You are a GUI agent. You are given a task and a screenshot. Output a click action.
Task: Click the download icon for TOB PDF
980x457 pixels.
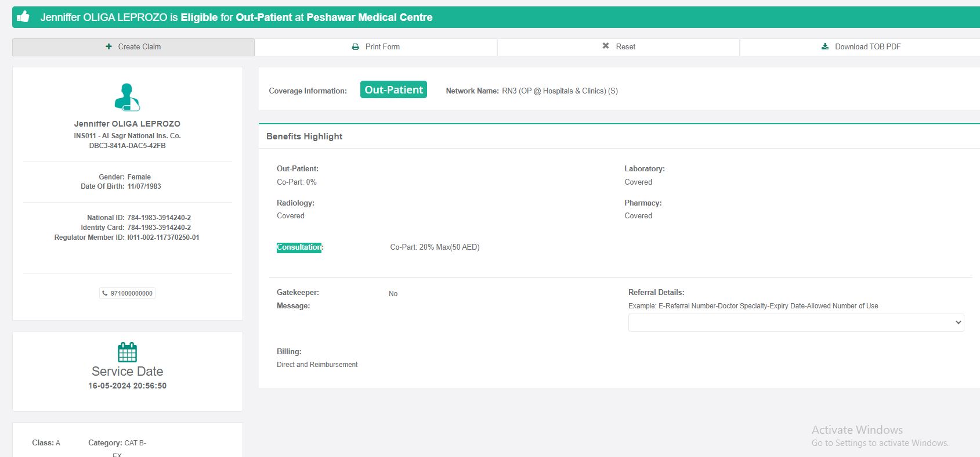coord(825,46)
